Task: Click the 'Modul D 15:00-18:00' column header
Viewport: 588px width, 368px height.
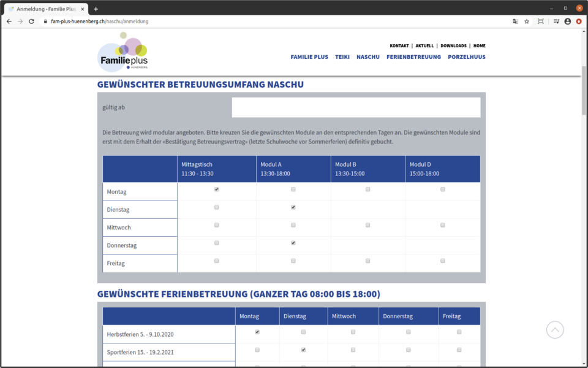Action: tap(443, 169)
